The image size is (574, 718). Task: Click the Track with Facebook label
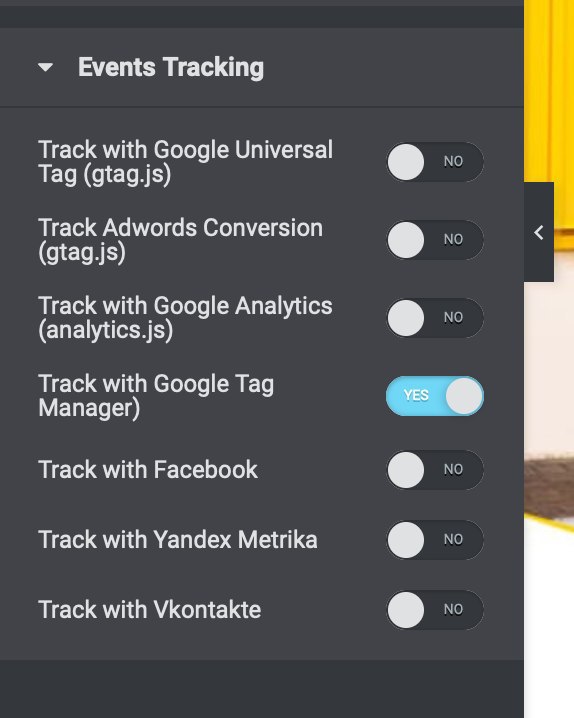(x=148, y=469)
